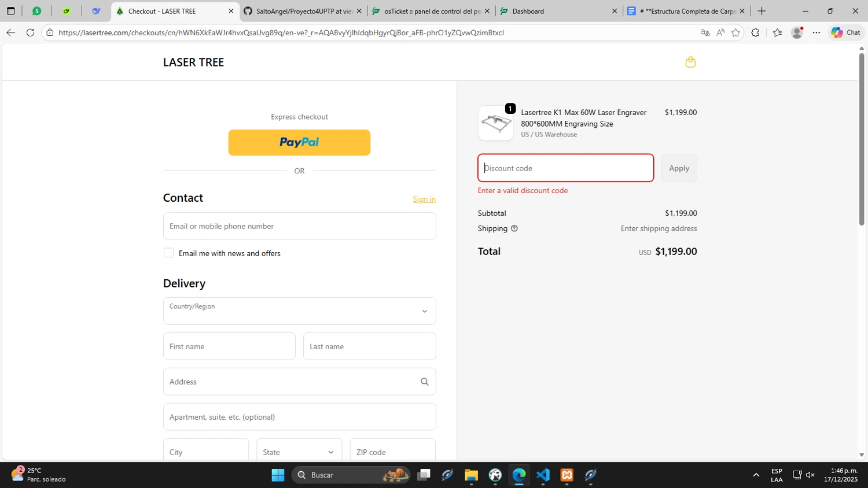Open Edge settings and more menu
Viewport: 868px width, 488px height.
[x=816, y=32]
